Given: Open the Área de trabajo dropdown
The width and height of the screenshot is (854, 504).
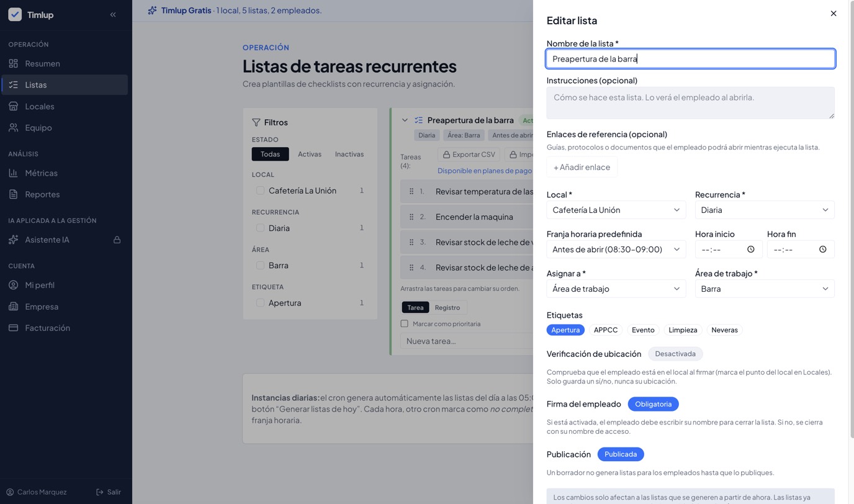Looking at the screenshot, I should click(765, 289).
